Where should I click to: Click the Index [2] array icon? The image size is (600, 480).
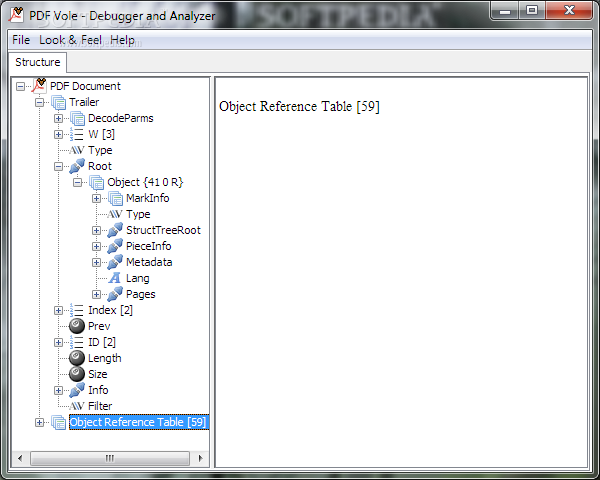pos(77,310)
